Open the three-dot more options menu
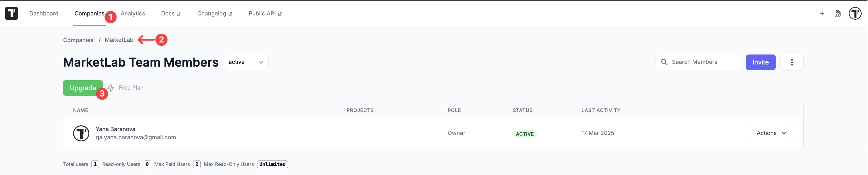 coord(792,62)
